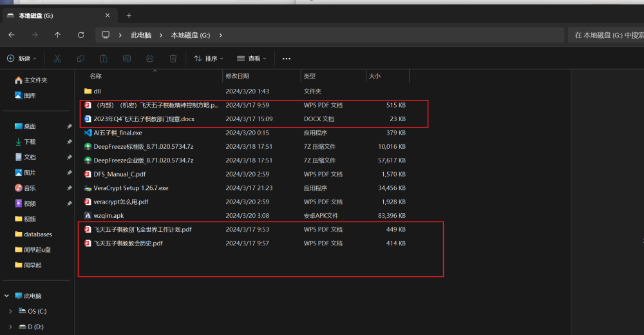Click the Refresh button in navigation bar

pyautogui.click(x=80, y=35)
